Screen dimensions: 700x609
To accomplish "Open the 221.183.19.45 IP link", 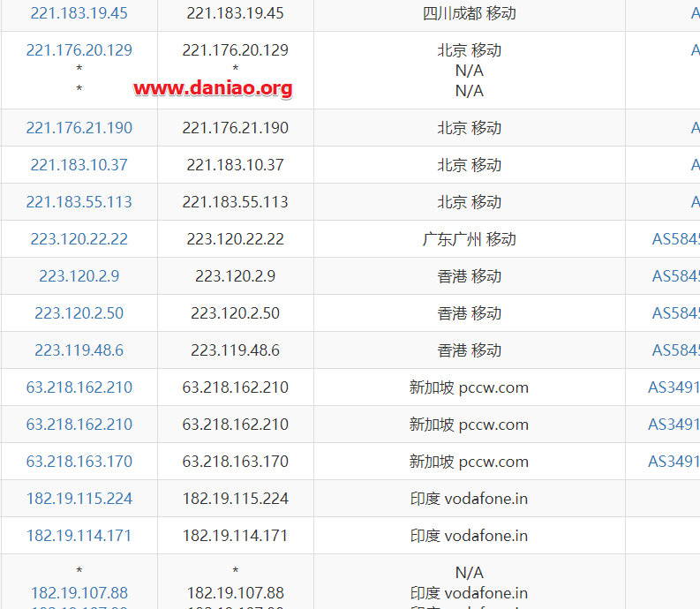I will tap(79, 13).
